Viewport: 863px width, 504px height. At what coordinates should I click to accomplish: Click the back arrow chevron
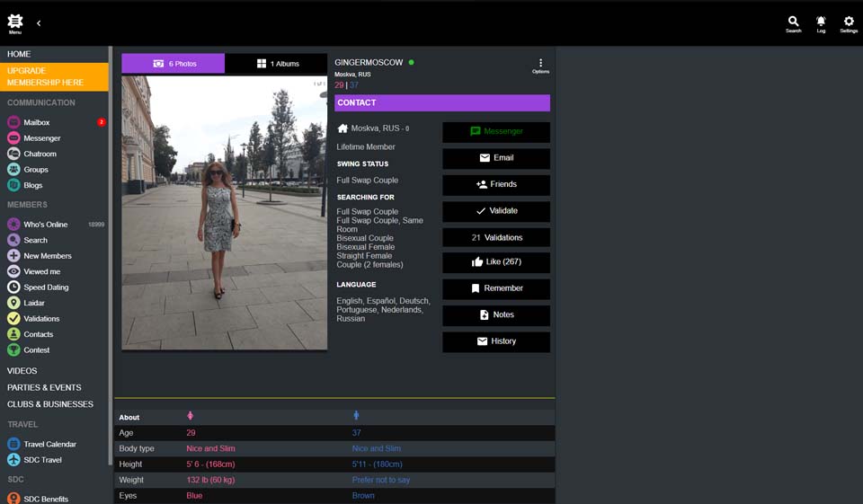[x=39, y=23]
